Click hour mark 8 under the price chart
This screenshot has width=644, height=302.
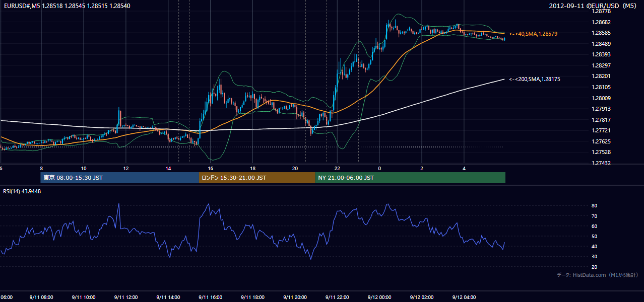[x=41, y=168]
